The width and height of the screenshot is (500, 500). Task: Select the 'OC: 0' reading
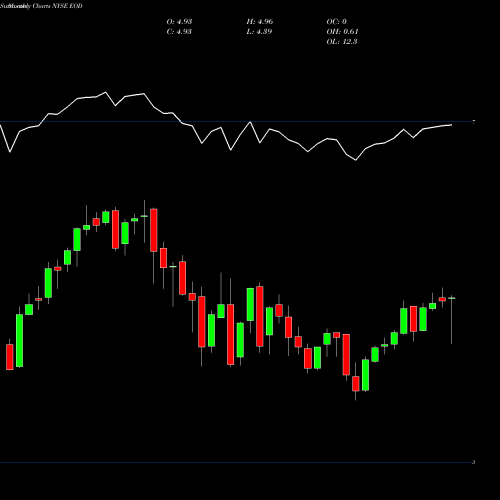pyautogui.click(x=337, y=21)
